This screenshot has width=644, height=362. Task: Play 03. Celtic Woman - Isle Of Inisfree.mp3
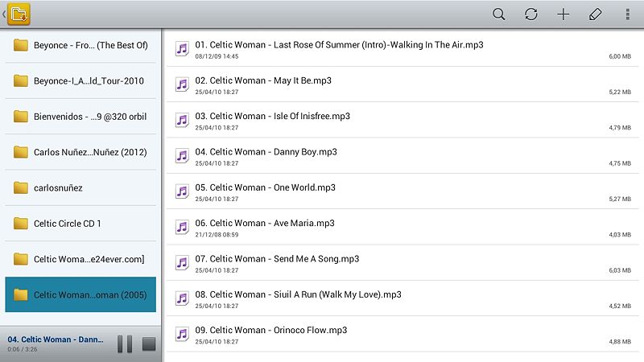pyautogui.click(x=402, y=120)
